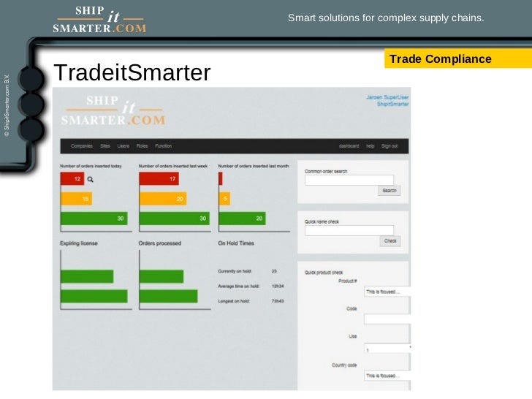Focus the Quick name check field
The image size is (532, 399).
pos(349,230)
